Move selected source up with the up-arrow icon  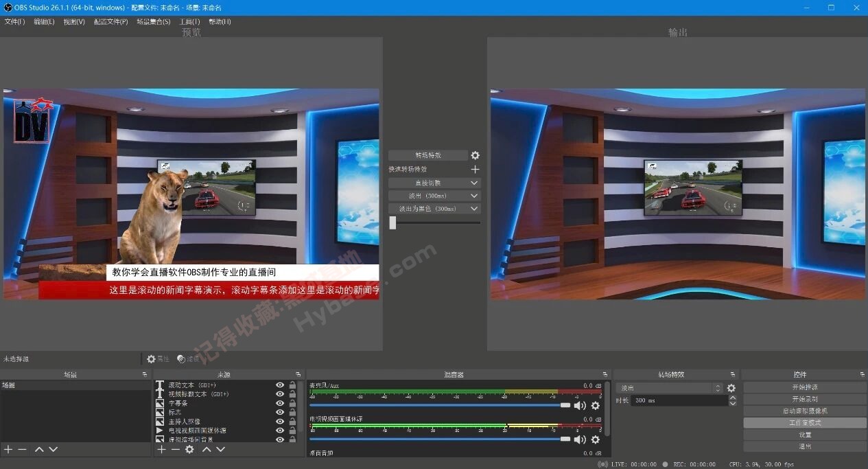tap(207, 449)
